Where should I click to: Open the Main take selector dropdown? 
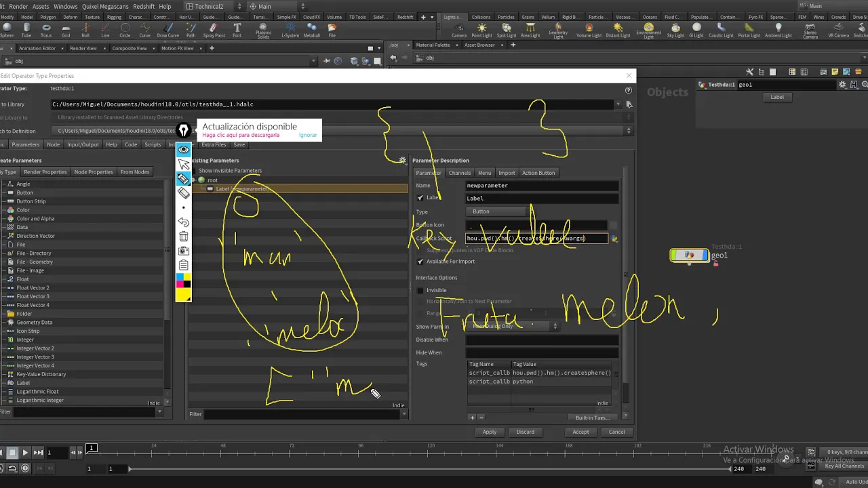275,6
